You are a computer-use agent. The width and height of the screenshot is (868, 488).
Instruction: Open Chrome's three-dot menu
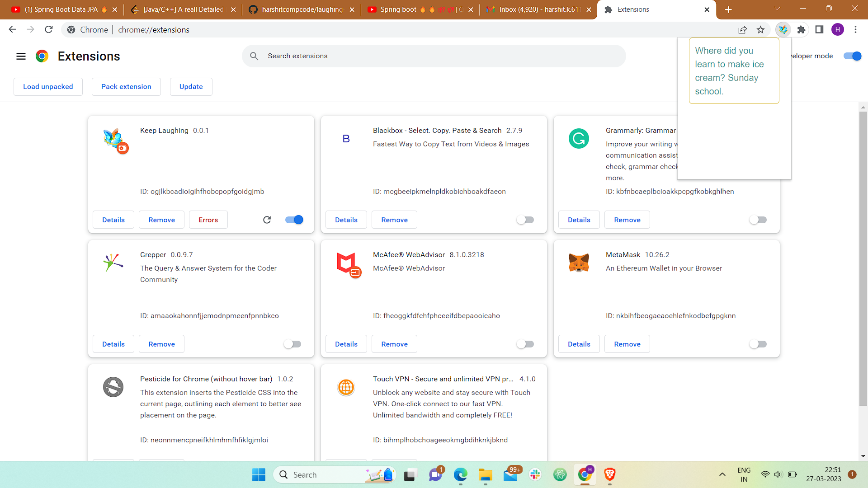point(855,29)
